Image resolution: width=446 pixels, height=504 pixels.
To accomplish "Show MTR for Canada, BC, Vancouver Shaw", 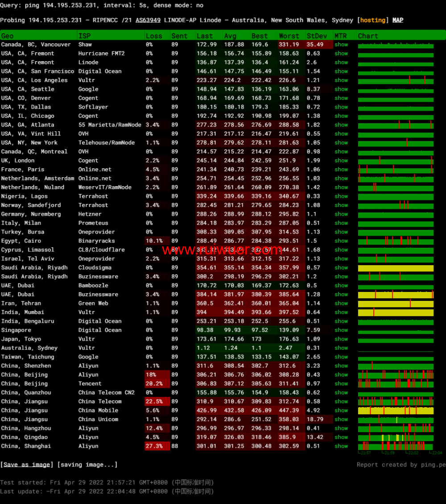I will pos(341,45).
